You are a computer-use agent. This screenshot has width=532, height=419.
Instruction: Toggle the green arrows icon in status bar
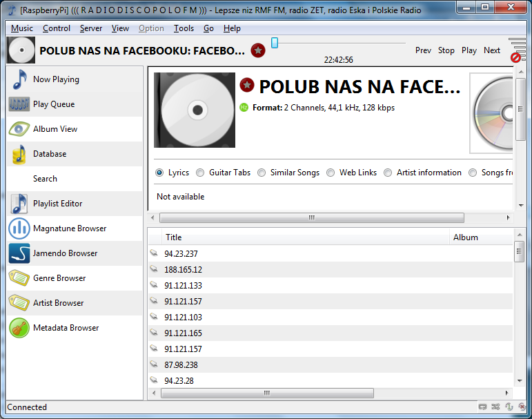point(509,407)
